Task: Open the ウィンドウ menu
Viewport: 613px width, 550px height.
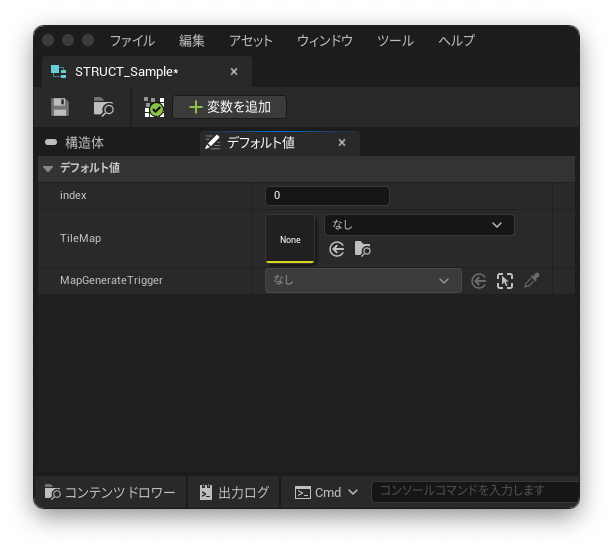Action: (x=325, y=41)
